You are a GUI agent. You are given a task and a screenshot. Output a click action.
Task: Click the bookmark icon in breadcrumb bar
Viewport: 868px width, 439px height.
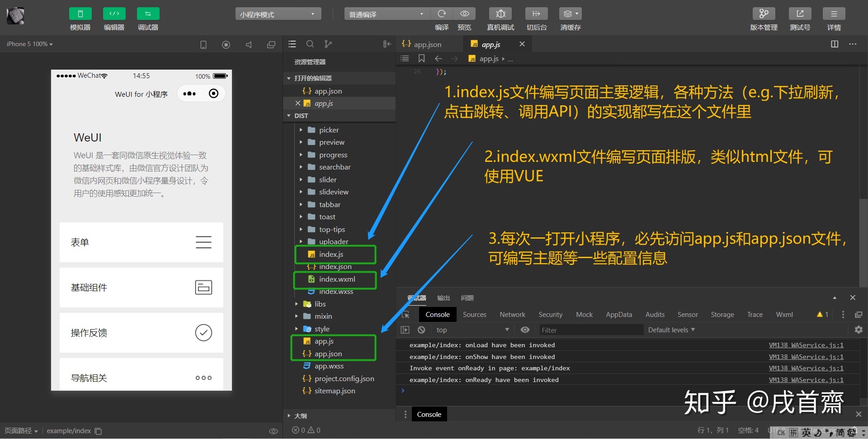pos(421,58)
